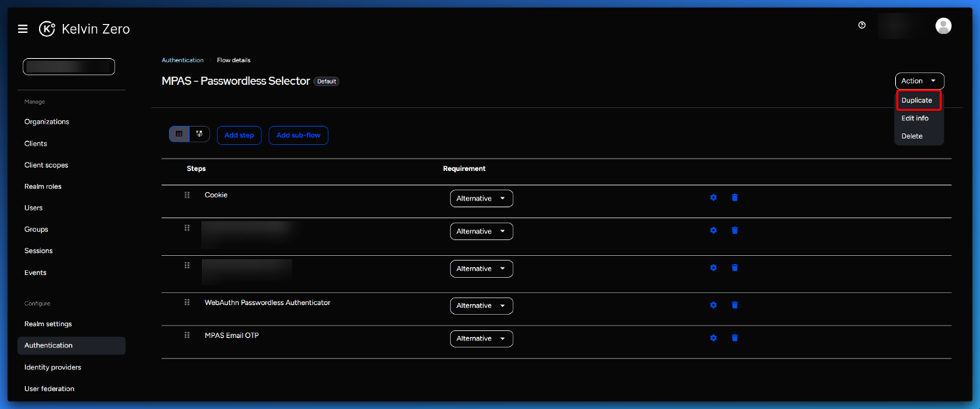Select Duplicate from the Action menu

click(x=917, y=101)
